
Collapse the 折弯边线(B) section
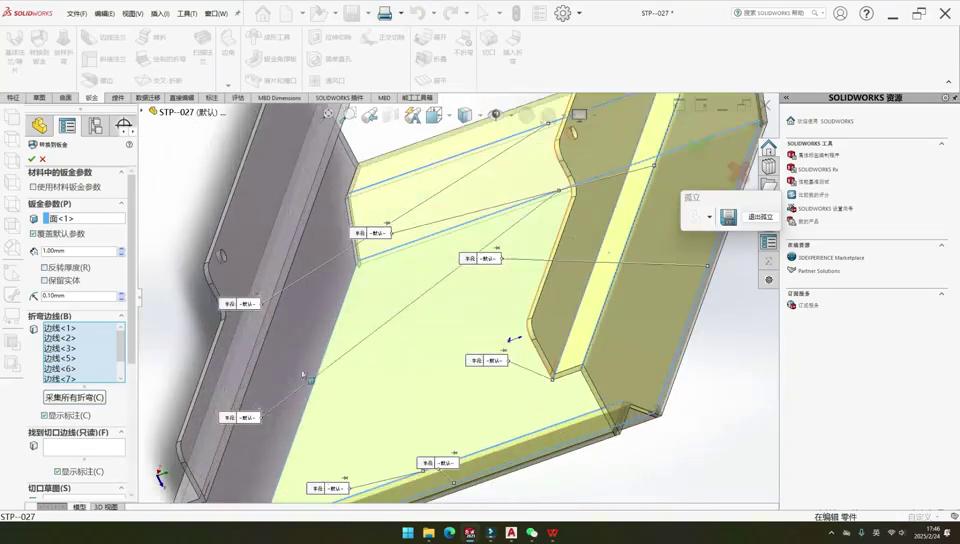122,316
